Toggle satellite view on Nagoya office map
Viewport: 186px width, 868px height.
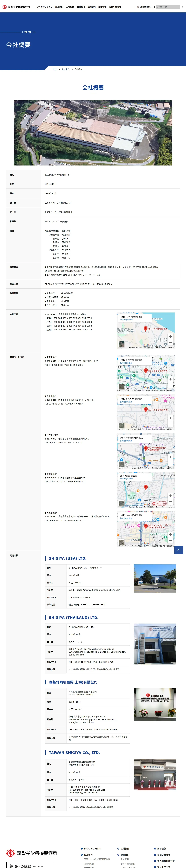[122, 465]
